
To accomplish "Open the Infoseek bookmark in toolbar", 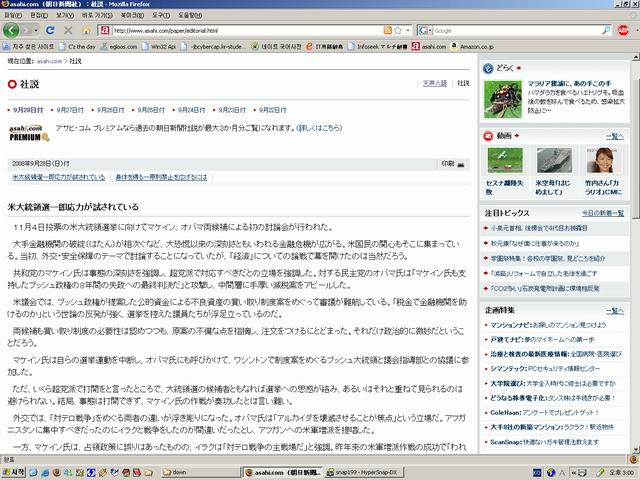I will point(378,47).
